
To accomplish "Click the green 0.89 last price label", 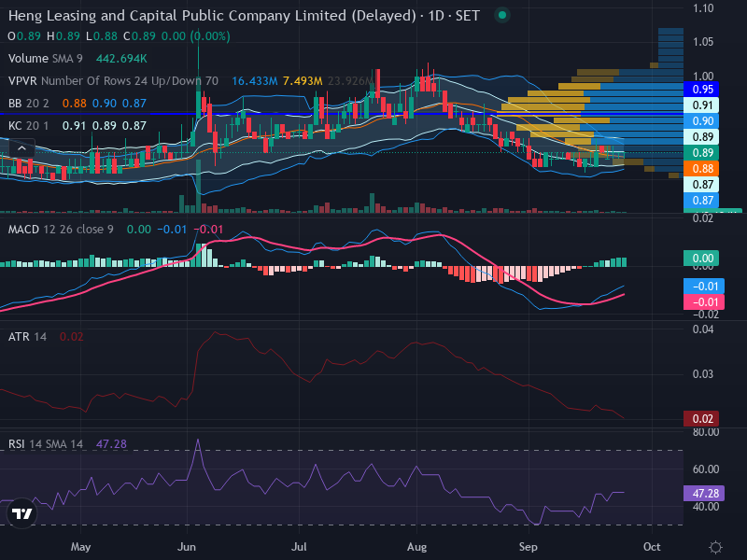I will click(701, 153).
